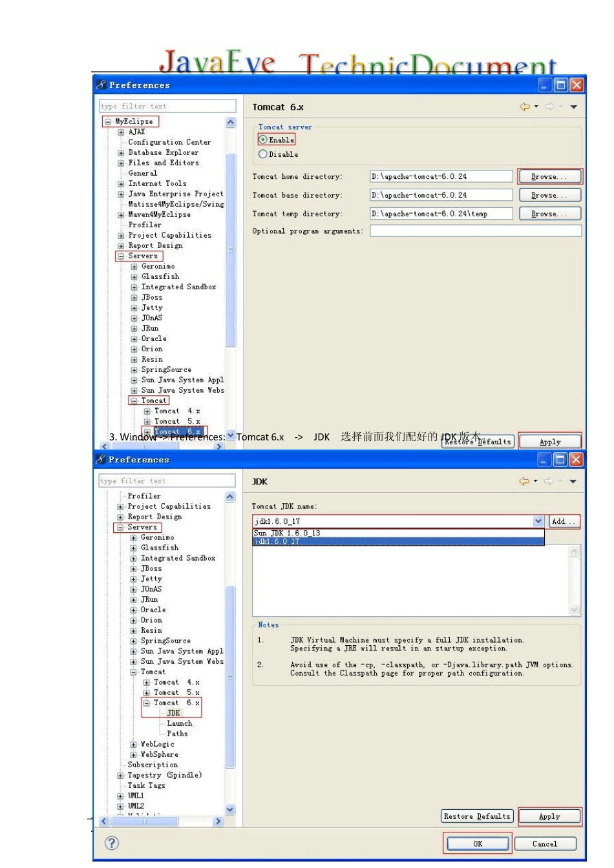Click OK to confirm preferences
The height and width of the screenshot is (868, 614).
[478, 843]
